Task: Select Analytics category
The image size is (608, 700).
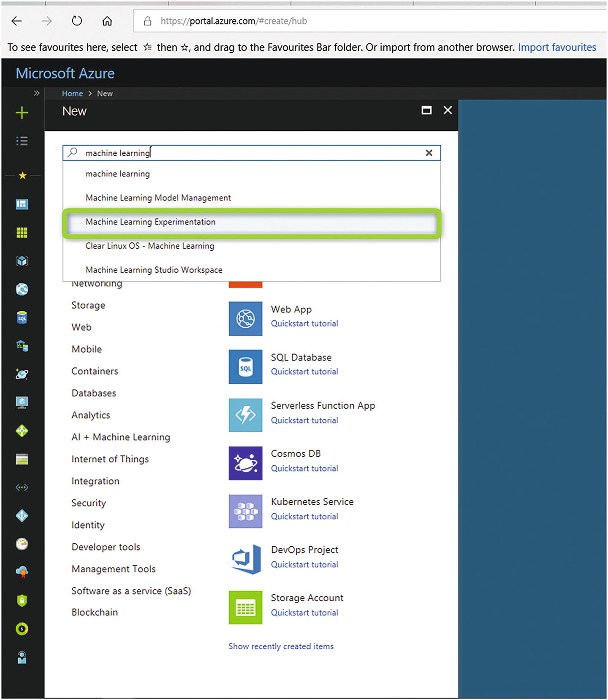Action: [x=91, y=415]
